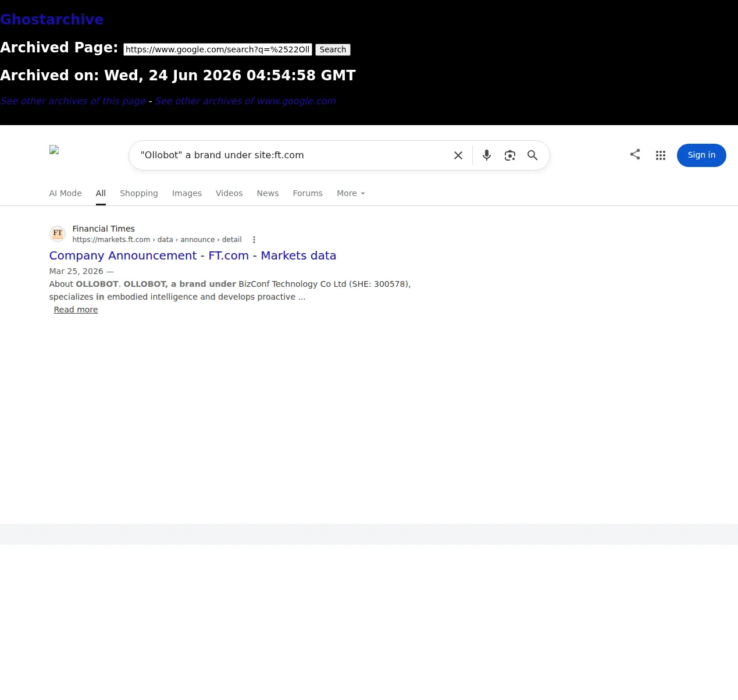Click the Ghostarchive Search button
Screen dimensions: 738x700
click(333, 49)
